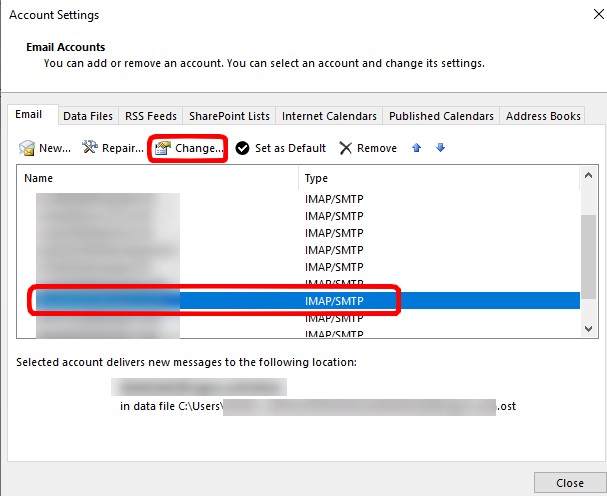Click the Set as Default checkmark icon
607x496 pixels.
click(x=242, y=148)
